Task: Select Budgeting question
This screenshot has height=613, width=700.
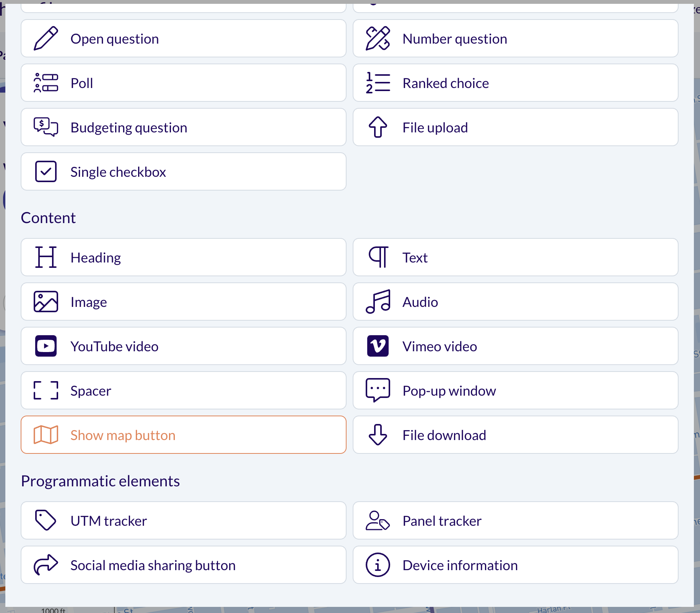Action: 184,127
